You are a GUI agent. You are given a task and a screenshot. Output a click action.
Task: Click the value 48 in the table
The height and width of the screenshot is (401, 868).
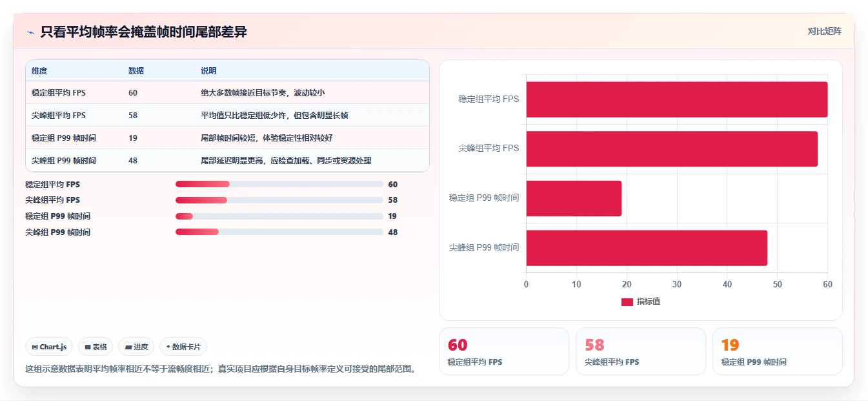tap(133, 161)
